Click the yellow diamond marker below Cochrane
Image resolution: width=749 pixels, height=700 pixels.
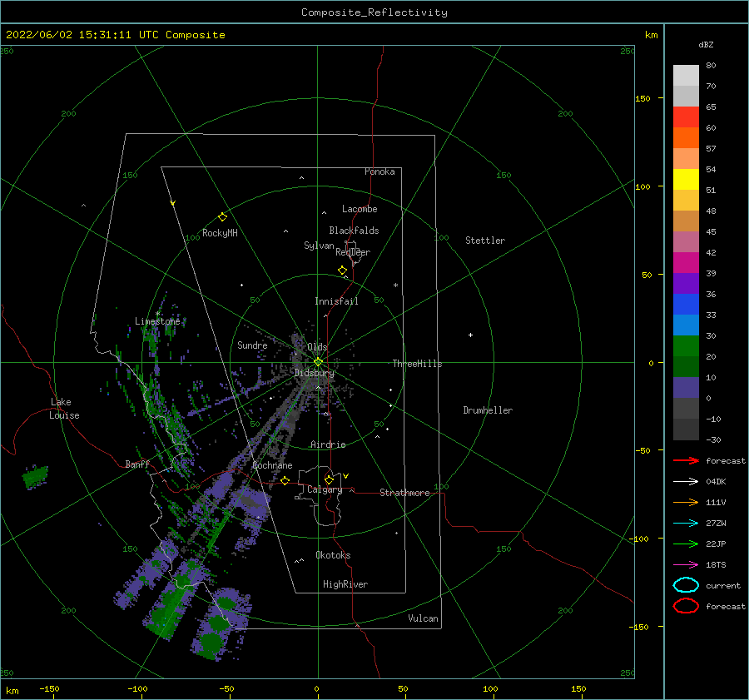tap(285, 480)
